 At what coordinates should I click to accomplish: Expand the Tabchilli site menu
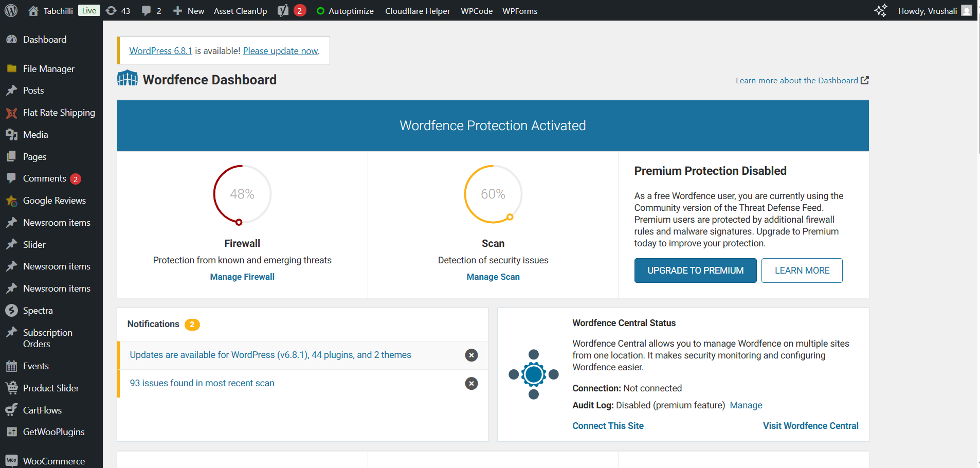(x=51, y=11)
